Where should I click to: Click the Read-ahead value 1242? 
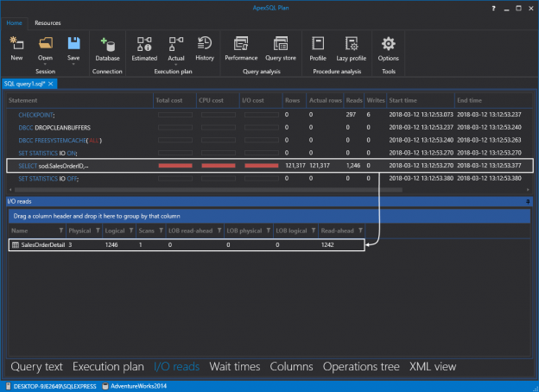(327, 245)
